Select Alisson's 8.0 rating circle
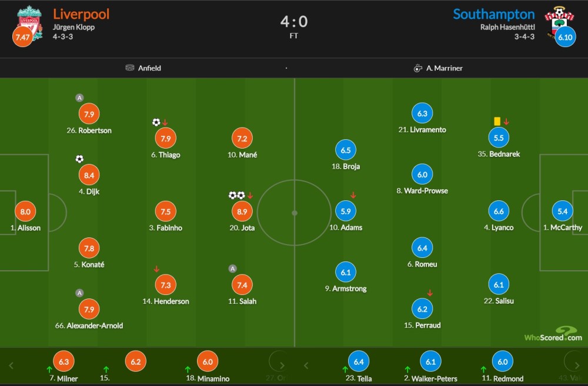Viewport: 588px width, 386px height. click(25, 212)
